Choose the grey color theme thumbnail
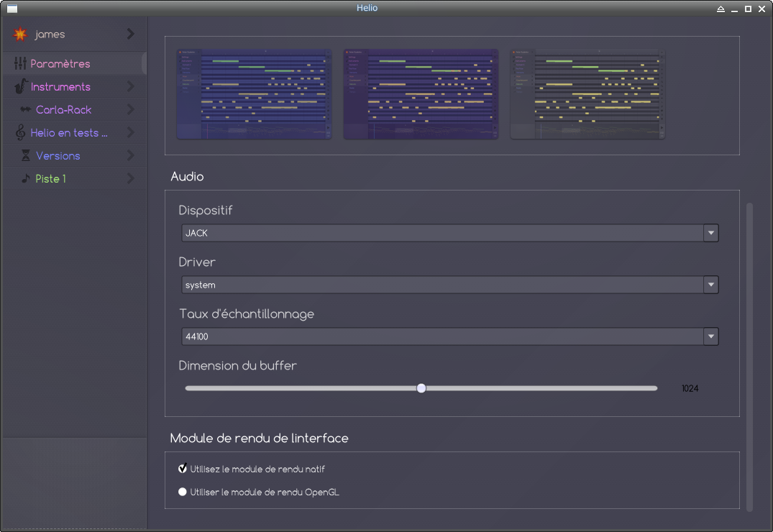Viewport: 773px width, 532px height. click(587, 94)
